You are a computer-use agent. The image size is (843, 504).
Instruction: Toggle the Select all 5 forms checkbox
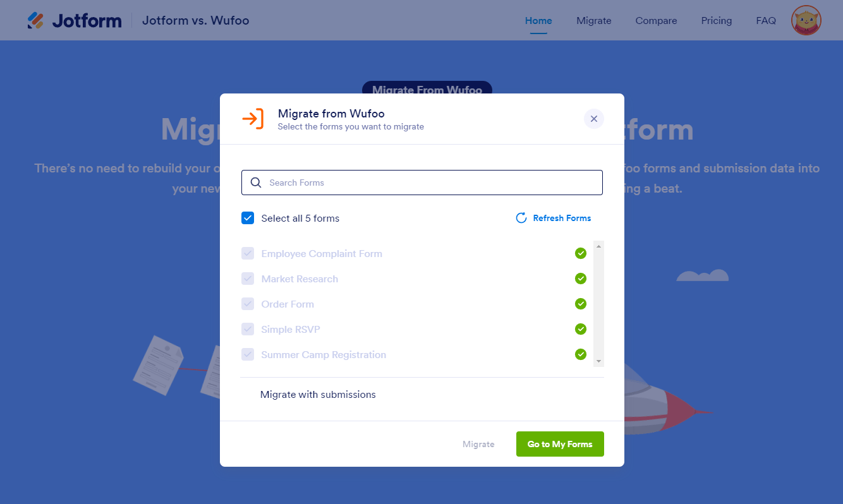[x=248, y=218]
